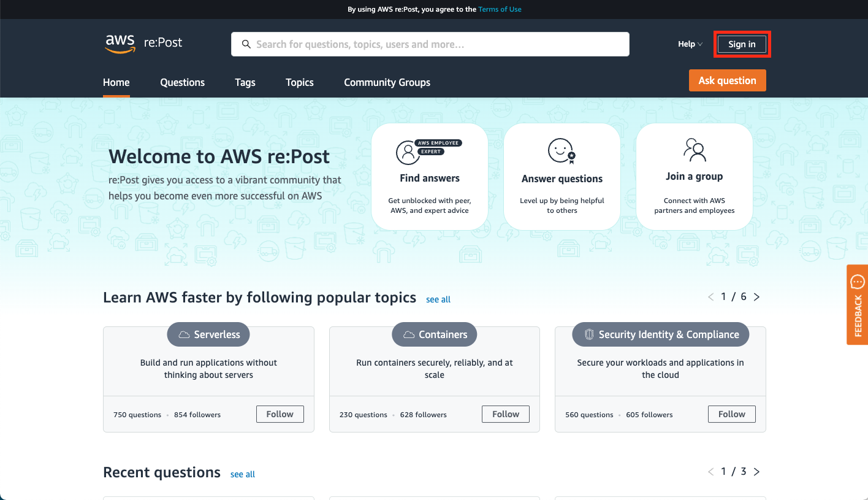Click the shield icon on Security Identity tag

point(589,334)
